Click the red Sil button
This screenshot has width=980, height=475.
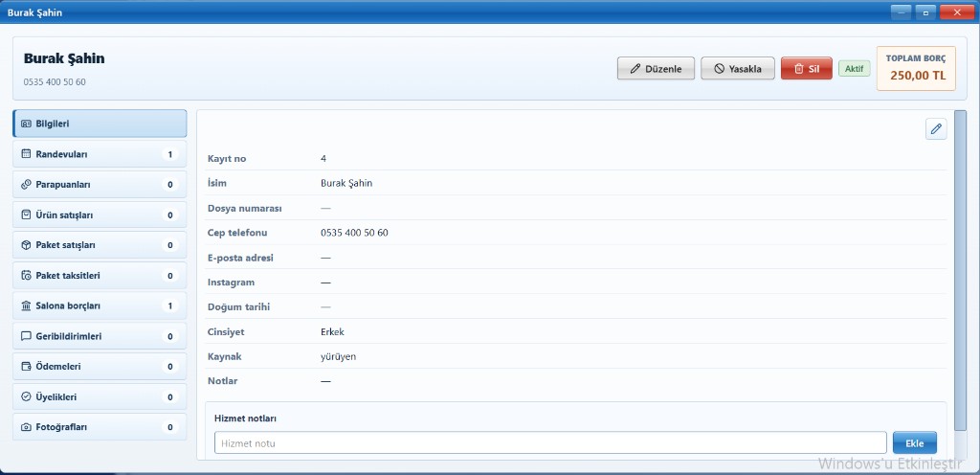(x=806, y=69)
